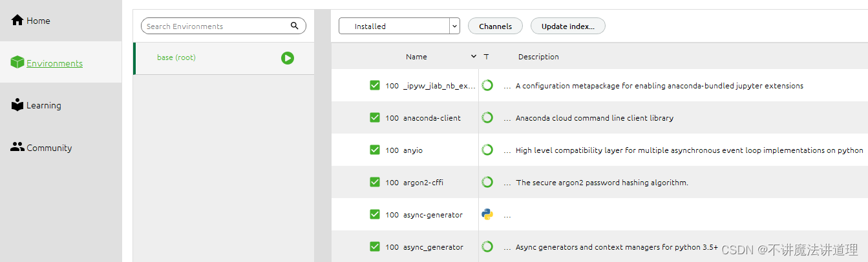Click the type icon for anyio
The image size is (868, 262).
(488, 150)
